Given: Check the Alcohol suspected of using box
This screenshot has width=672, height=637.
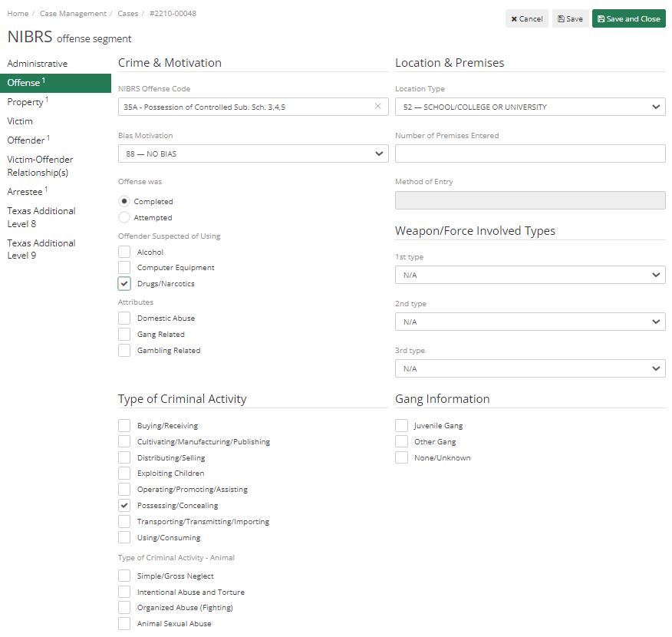Looking at the screenshot, I should 124,251.
